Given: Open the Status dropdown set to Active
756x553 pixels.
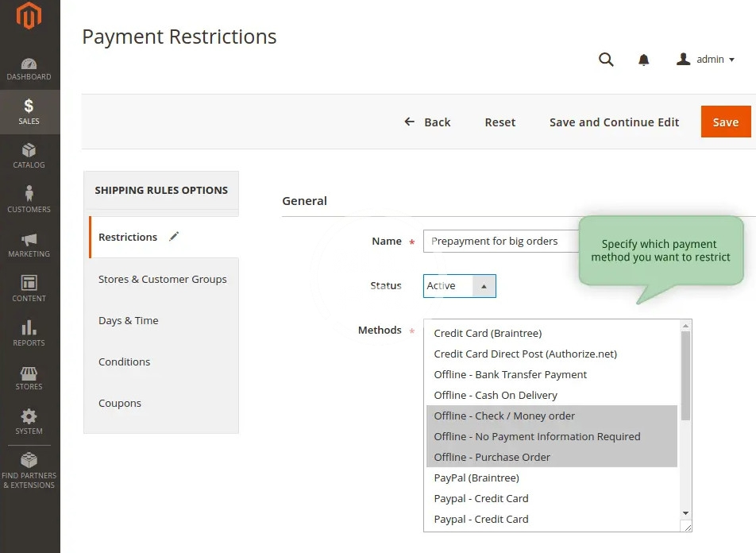Looking at the screenshot, I should [x=459, y=286].
